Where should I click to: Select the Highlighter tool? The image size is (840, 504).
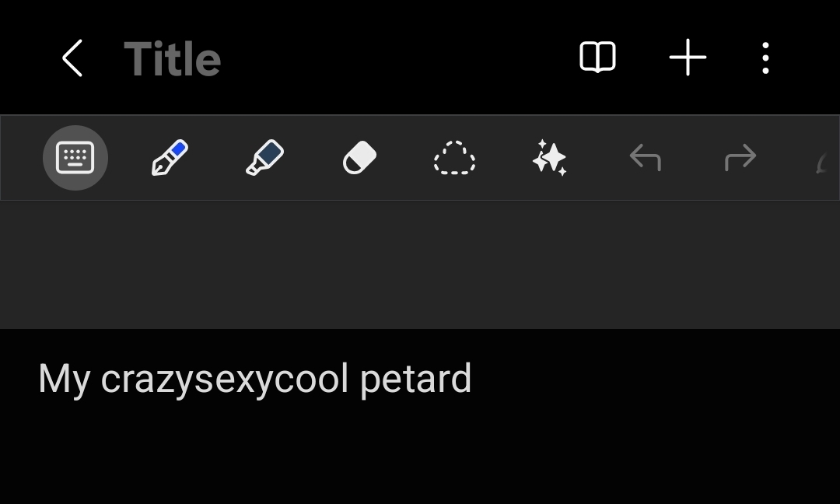point(264,158)
